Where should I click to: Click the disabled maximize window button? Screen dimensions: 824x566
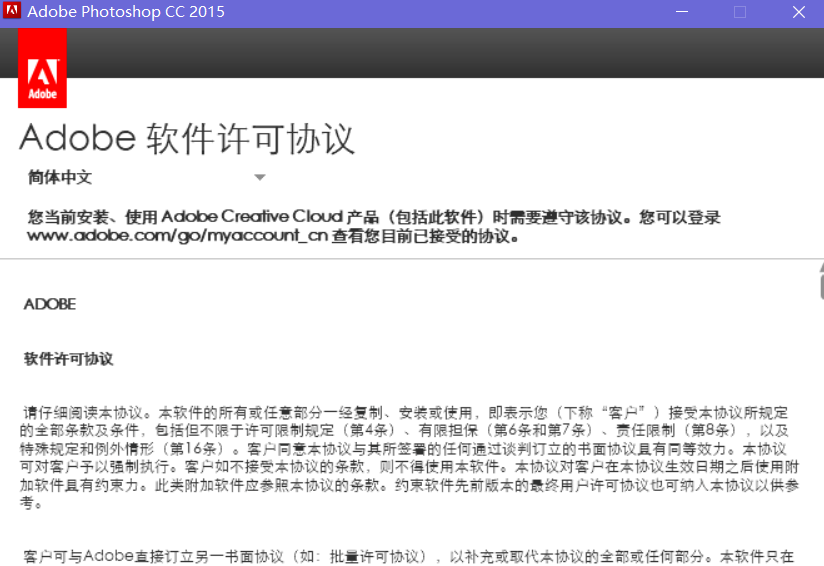pos(740,13)
